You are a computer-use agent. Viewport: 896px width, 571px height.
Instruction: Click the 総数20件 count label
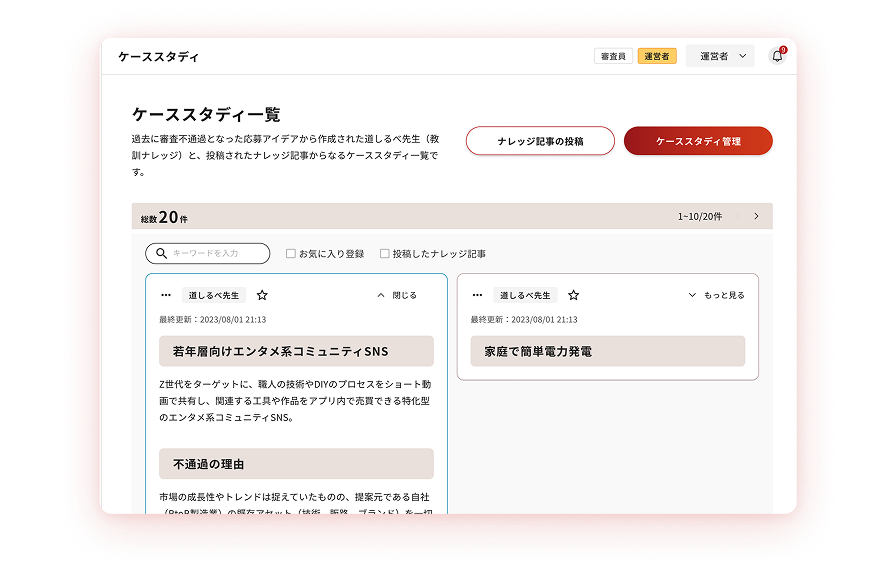point(164,217)
